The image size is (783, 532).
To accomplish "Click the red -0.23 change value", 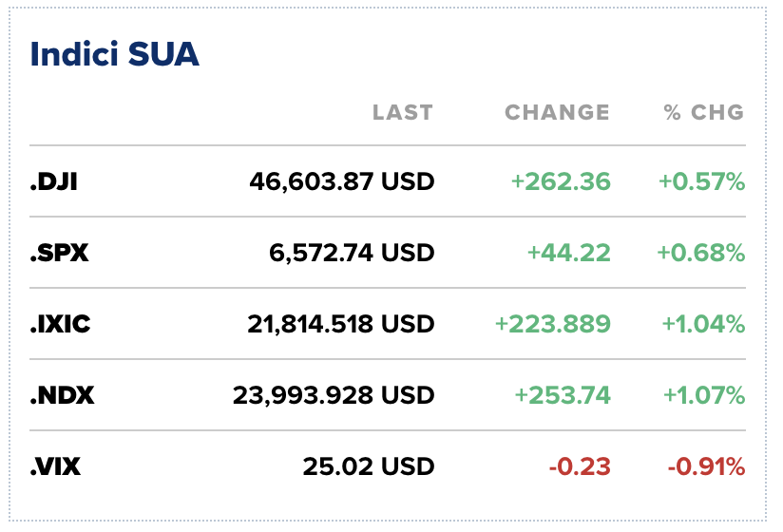I will [579, 466].
